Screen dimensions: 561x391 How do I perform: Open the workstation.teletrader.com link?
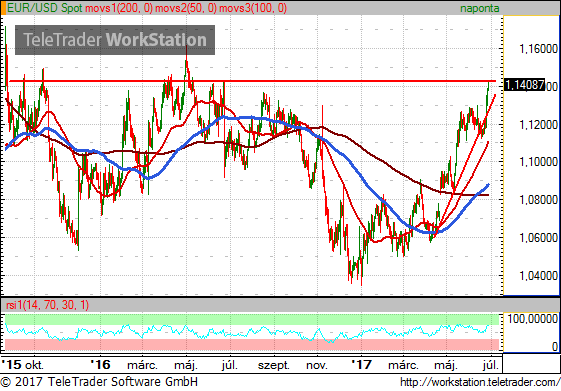[x=480, y=382]
